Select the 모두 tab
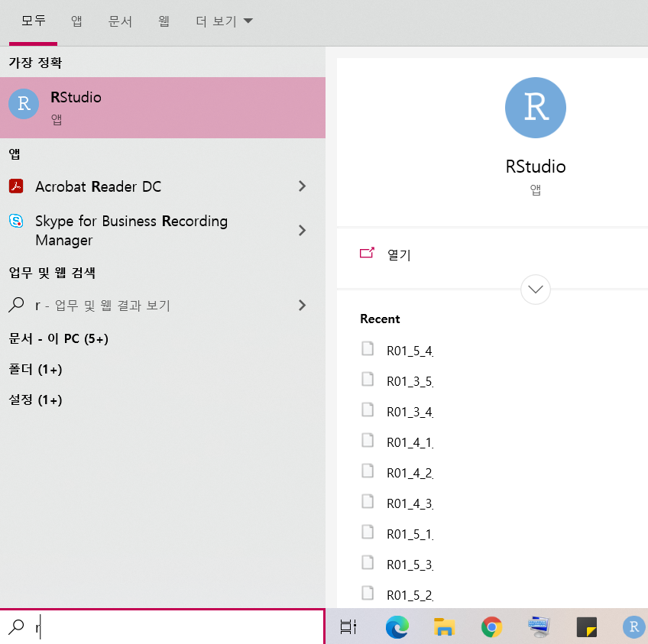648x644 pixels. (x=33, y=21)
